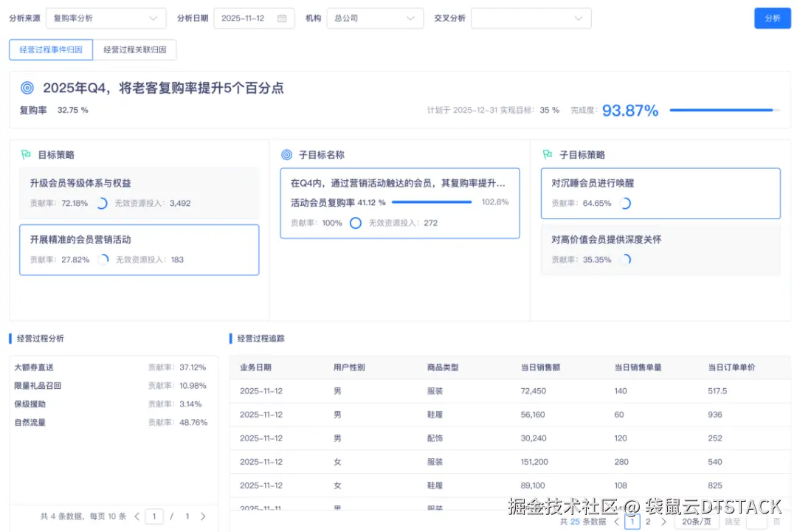Click the 复购率 32.75 % value
The height and width of the screenshot is (532, 797).
tap(72, 110)
